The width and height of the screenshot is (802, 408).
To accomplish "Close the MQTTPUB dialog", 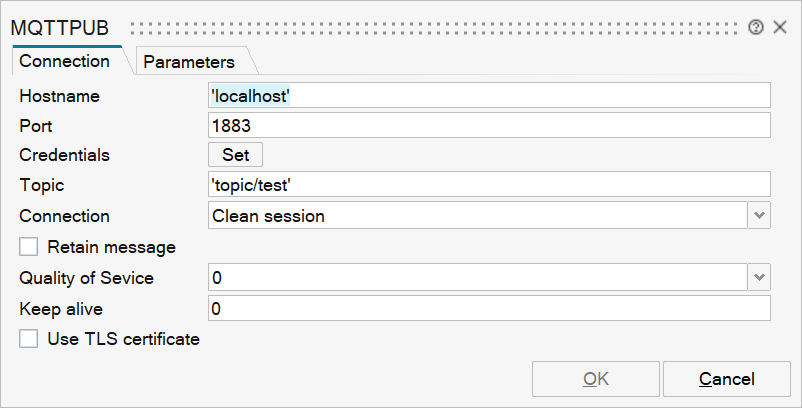I will [780, 27].
